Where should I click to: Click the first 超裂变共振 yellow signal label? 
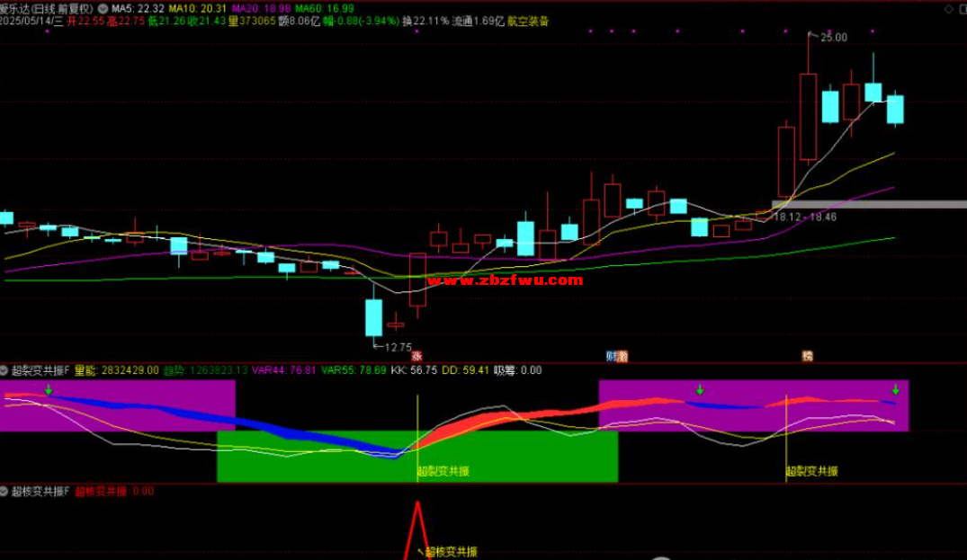[x=443, y=471]
